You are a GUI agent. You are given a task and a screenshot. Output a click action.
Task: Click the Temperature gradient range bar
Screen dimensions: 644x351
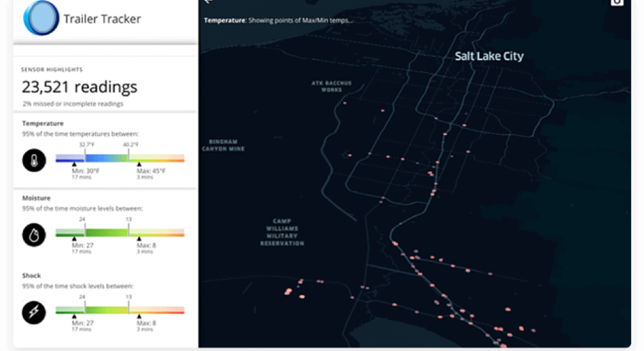tap(120, 158)
